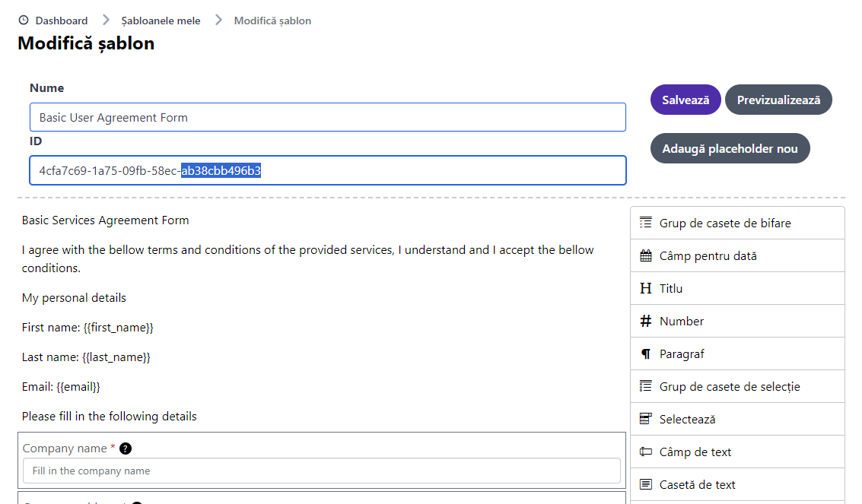Click into the Nume input field
Screen dimensions: 862x504
coord(327,118)
